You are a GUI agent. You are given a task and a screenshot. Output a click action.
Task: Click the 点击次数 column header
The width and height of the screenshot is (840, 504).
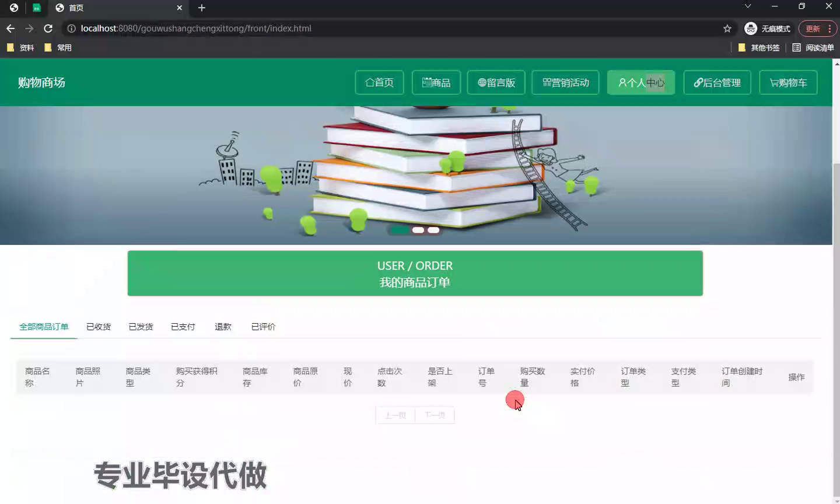coord(390,377)
